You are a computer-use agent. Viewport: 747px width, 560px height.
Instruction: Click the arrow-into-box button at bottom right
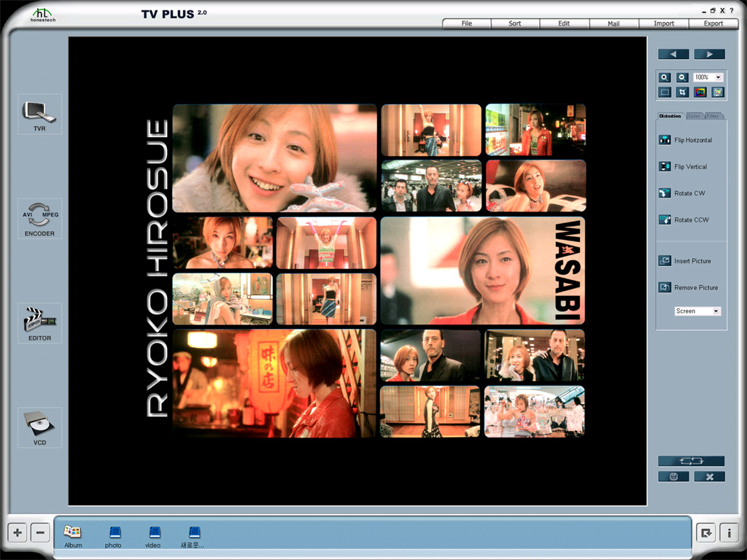click(706, 533)
